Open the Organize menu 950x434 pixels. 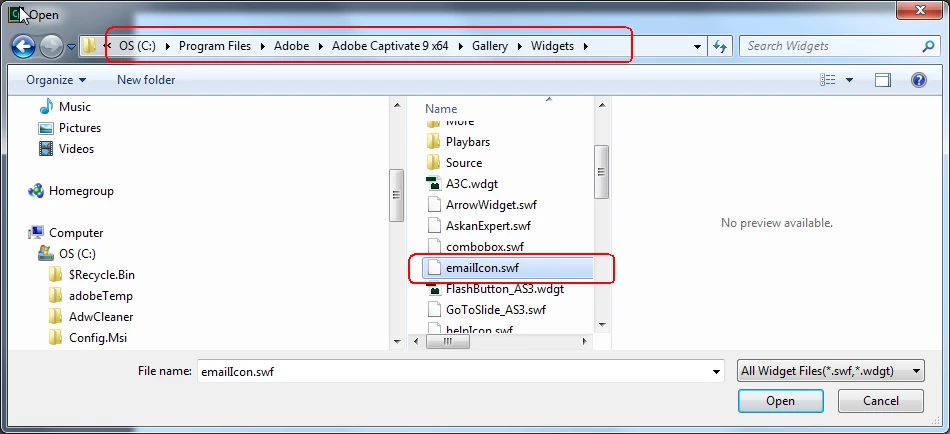[56, 80]
